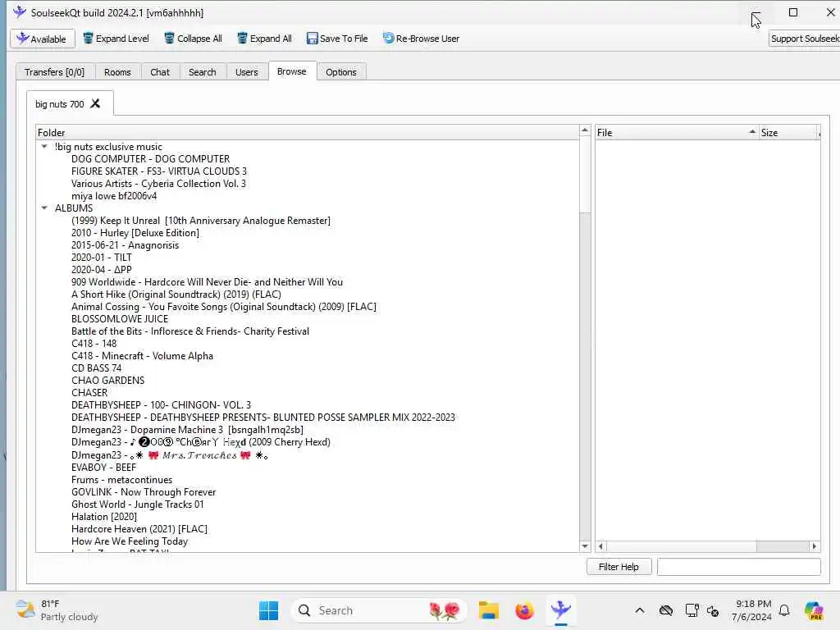The width and height of the screenshot is (840, 630).
Task: Select C418 - 148 folder
Action: (94, 344)
